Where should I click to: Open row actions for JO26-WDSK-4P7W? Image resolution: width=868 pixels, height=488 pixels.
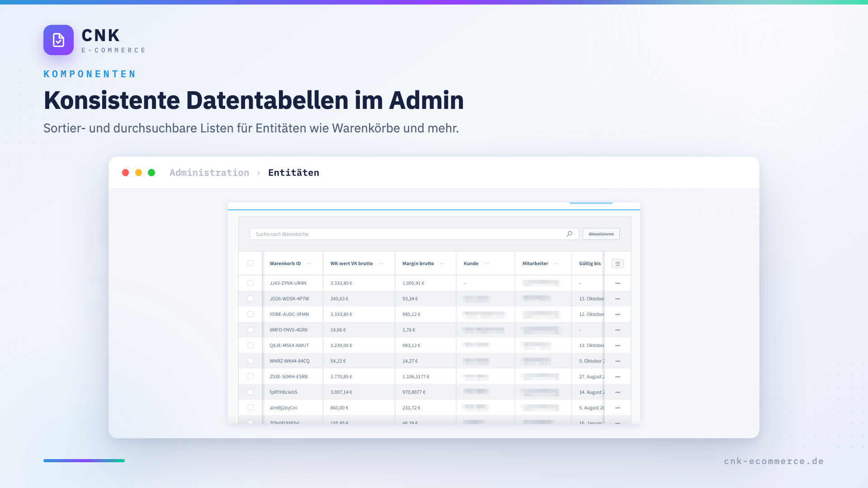(618, 299)
